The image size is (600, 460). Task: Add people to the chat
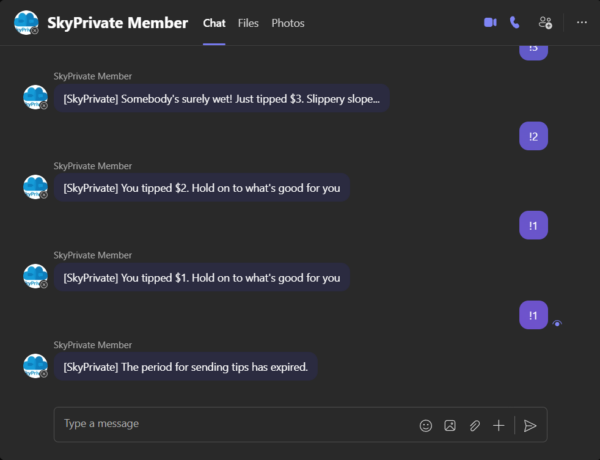tap(545, 22)
